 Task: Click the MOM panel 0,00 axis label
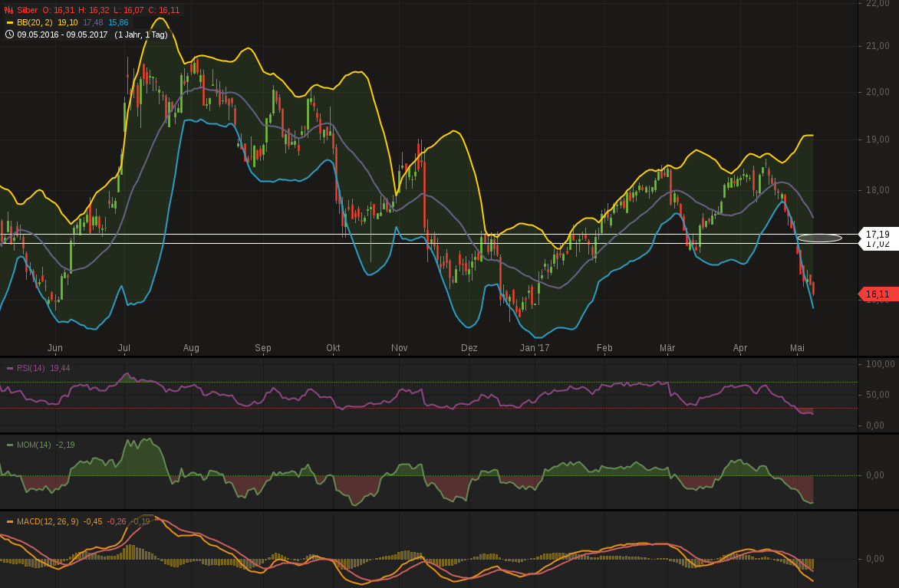tap(875, 475)
